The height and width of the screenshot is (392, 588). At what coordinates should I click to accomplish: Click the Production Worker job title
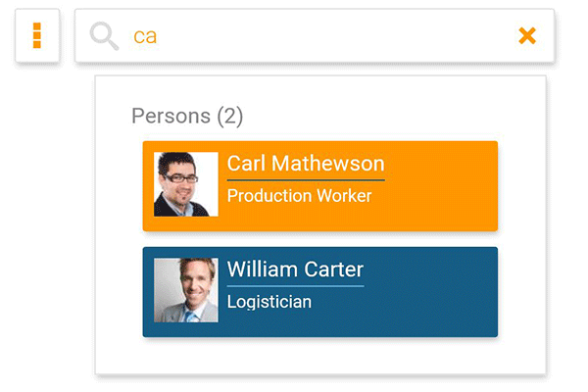(299, 196)
